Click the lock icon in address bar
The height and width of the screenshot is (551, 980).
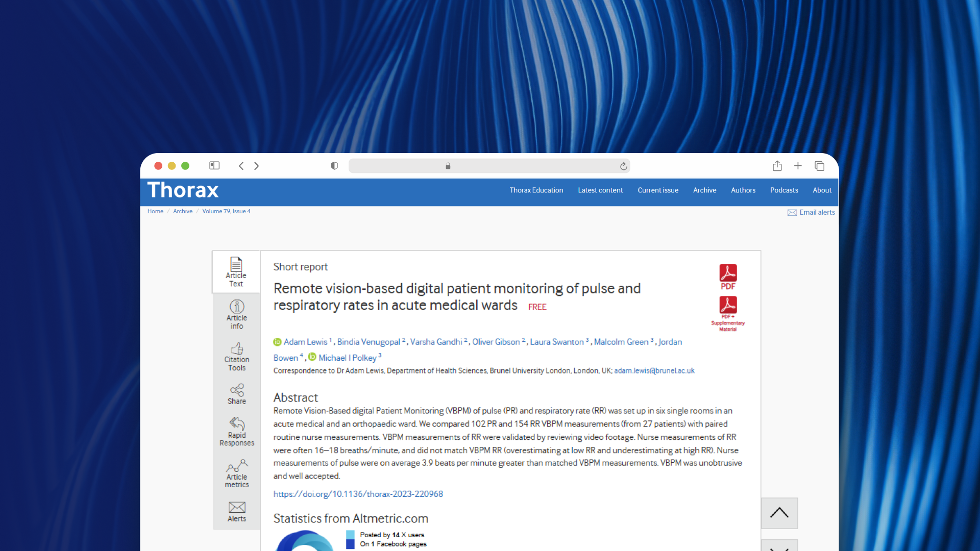(x=448, y=166)
